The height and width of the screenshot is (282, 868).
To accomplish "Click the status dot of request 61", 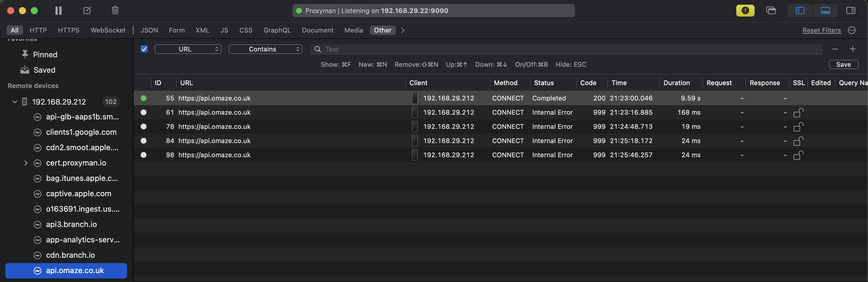I will (144, 112).
